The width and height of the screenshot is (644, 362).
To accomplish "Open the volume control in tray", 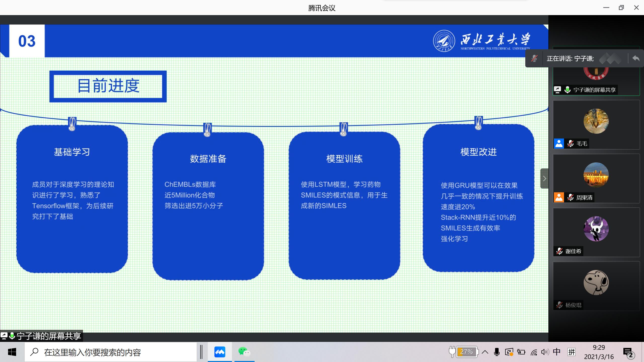I will pos(545,352).
